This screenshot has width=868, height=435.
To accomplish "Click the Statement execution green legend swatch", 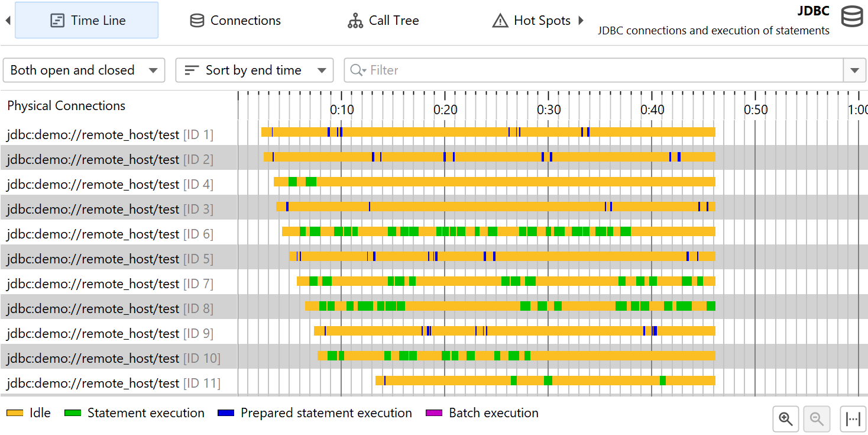I will (x=73, y=413).
